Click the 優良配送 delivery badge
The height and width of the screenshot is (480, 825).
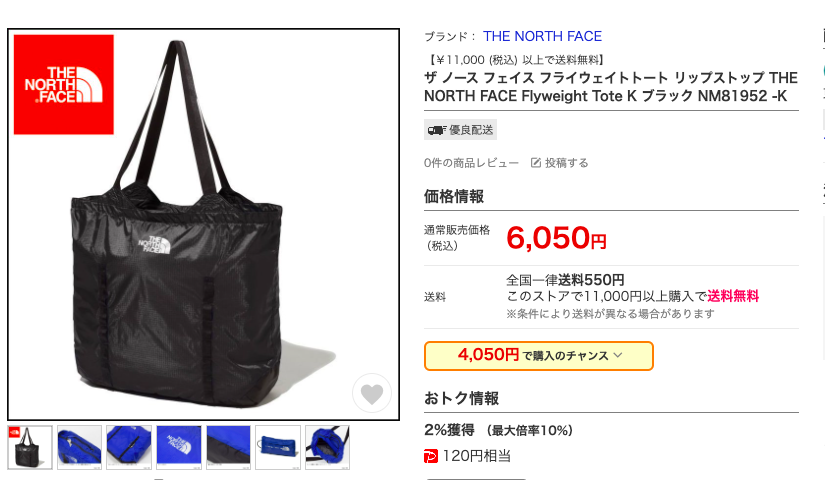(x=460, y=130)
